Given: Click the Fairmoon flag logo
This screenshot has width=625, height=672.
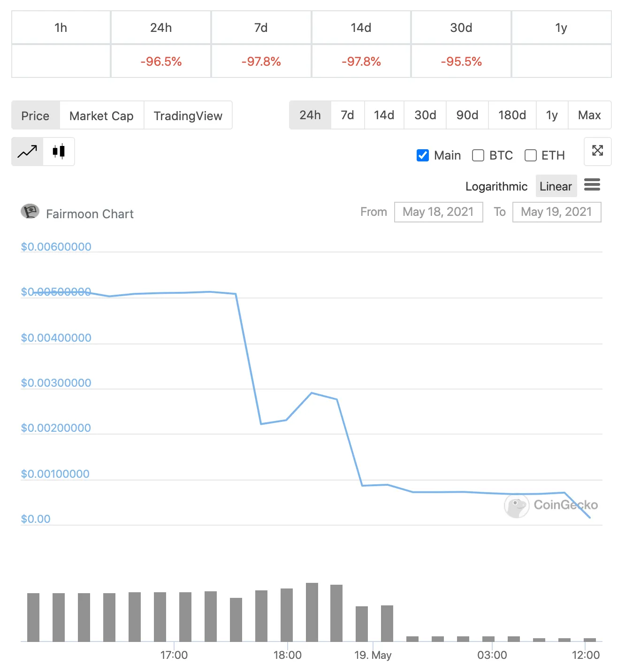Looking at the screenshot, I should pos(30,212).
